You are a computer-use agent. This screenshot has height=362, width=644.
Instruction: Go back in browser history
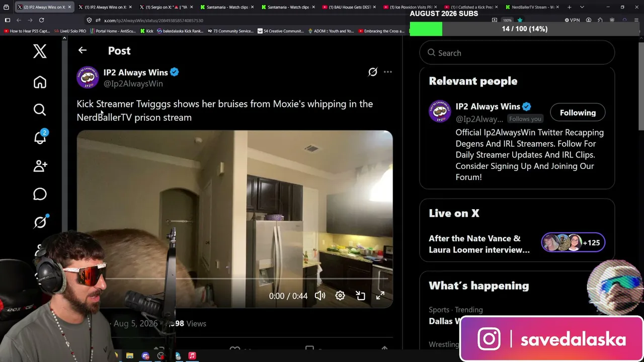click(x=19, y=20)
